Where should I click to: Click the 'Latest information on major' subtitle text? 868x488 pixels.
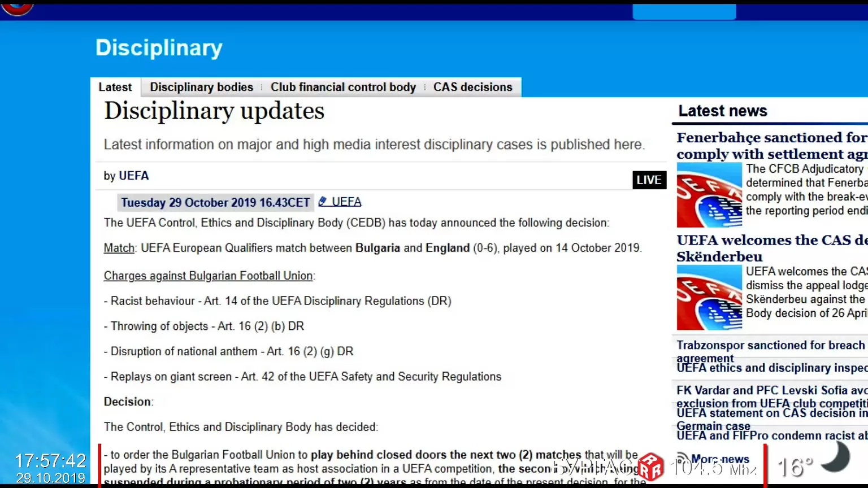(x=374, y=145)
